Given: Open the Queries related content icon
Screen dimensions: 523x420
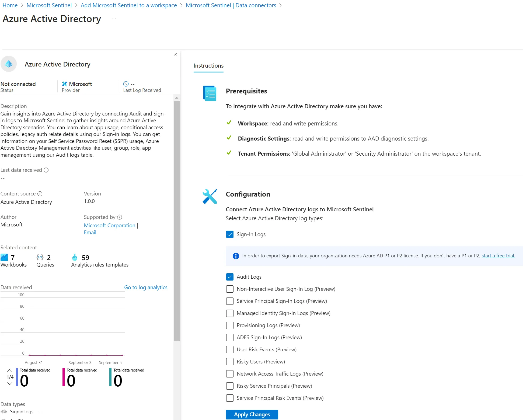Looking at the screenshot, I should click(40, 257).
